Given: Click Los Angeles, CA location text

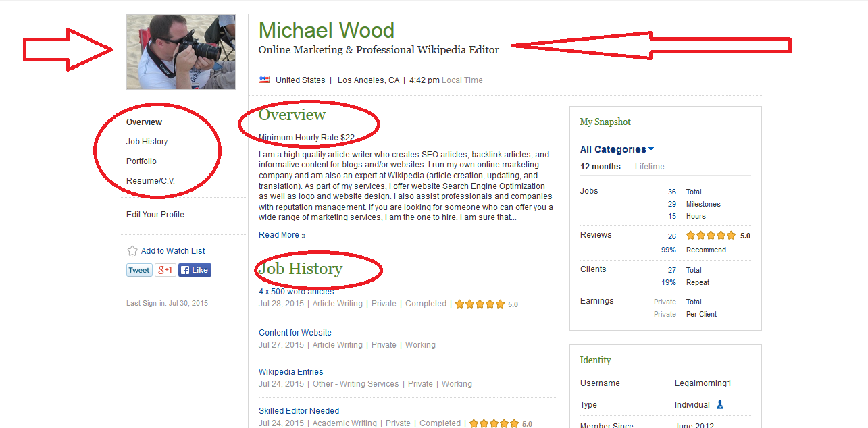Looking at the screenshot, I should [x=368, y=80].
